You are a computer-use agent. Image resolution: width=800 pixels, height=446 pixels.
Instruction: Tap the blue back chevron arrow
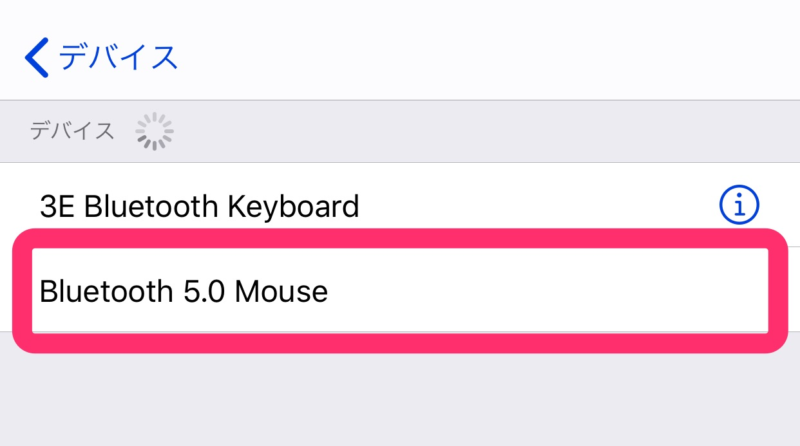(x=37, y=57)
